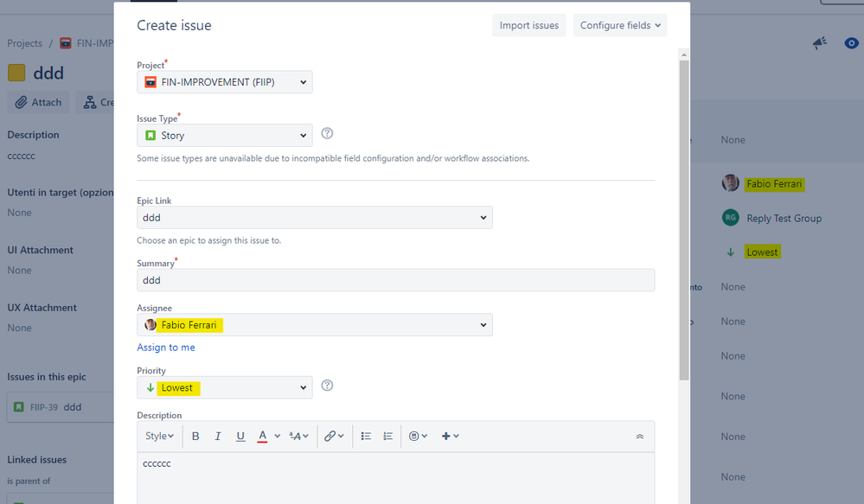Click into the Description text area
Screen dimensions: 864x504
tap(395, 478)
